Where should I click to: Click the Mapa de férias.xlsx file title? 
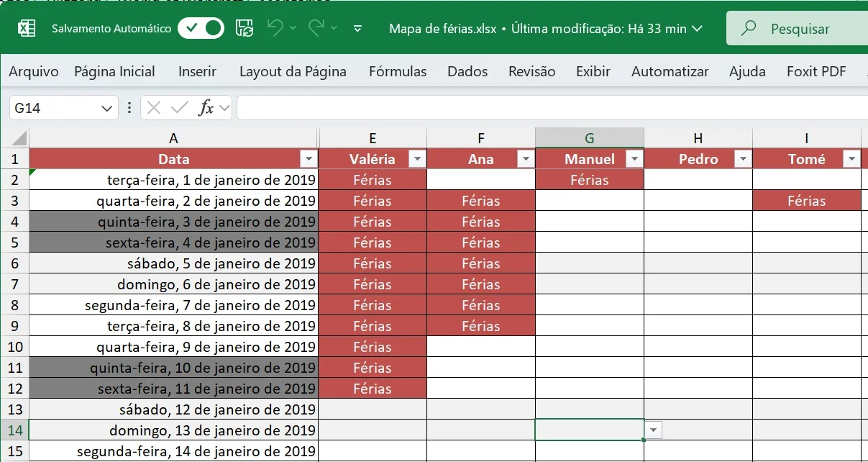coord(442,29)
